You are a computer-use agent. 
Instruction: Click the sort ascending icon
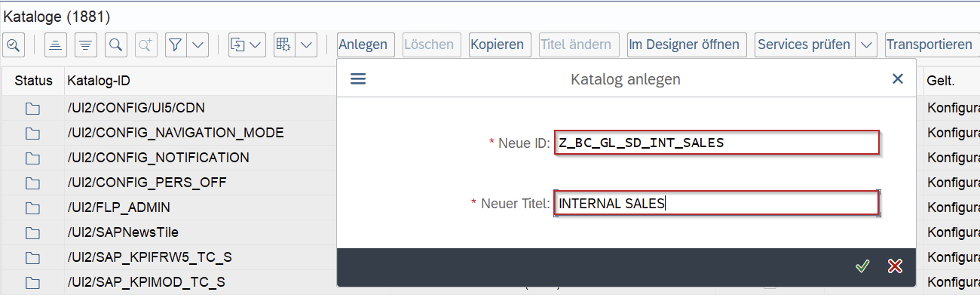click(55, 45)
